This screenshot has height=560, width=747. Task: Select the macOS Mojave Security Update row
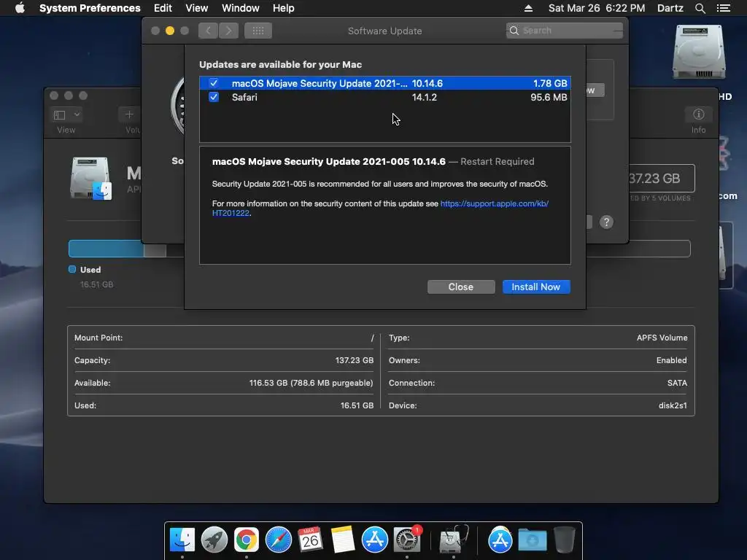(x=385, y=83)
